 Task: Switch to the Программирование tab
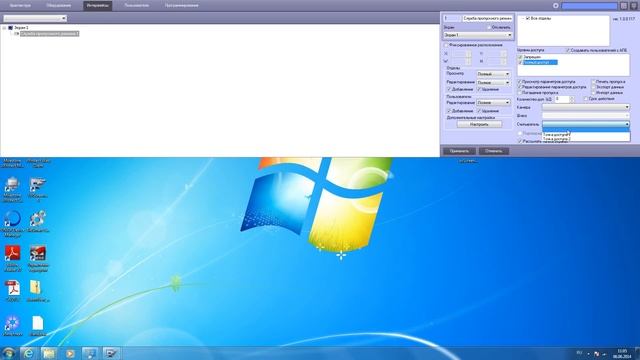click(181, 6)
